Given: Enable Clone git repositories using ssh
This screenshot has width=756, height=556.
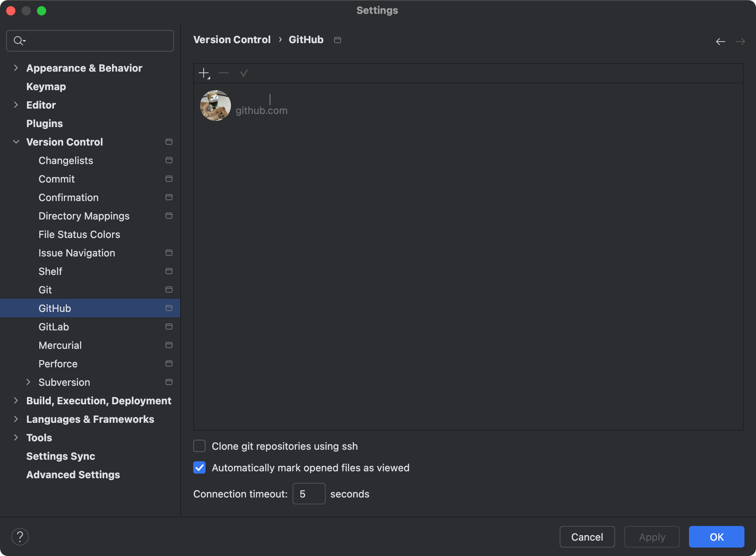Looking at the screenshot, I should point(199,446).
